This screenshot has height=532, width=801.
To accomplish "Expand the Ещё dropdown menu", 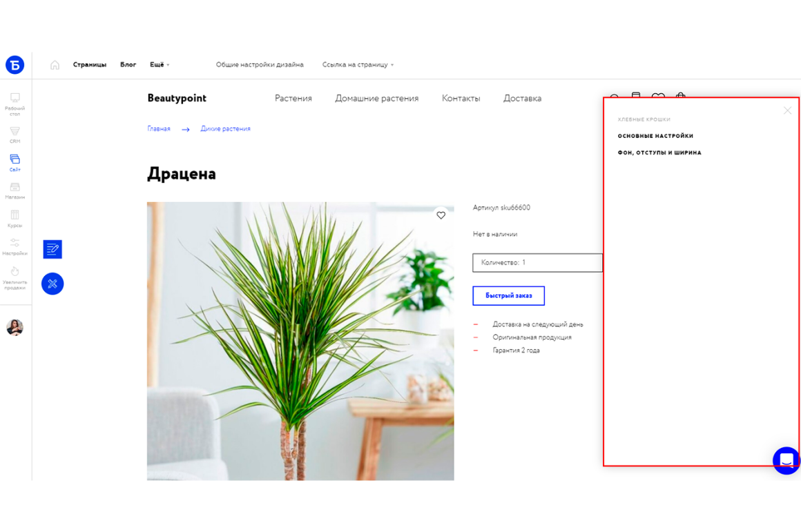I will [x=160, y=65].
